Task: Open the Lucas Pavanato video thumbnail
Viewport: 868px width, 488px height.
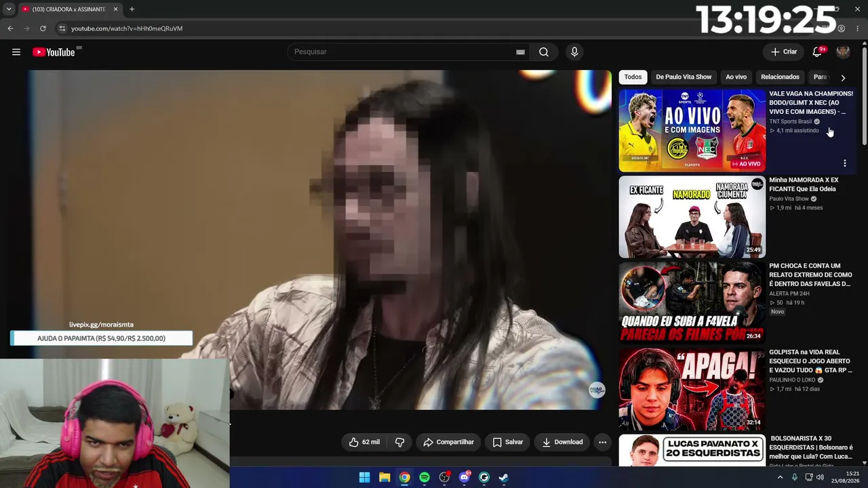Action: 692,450
